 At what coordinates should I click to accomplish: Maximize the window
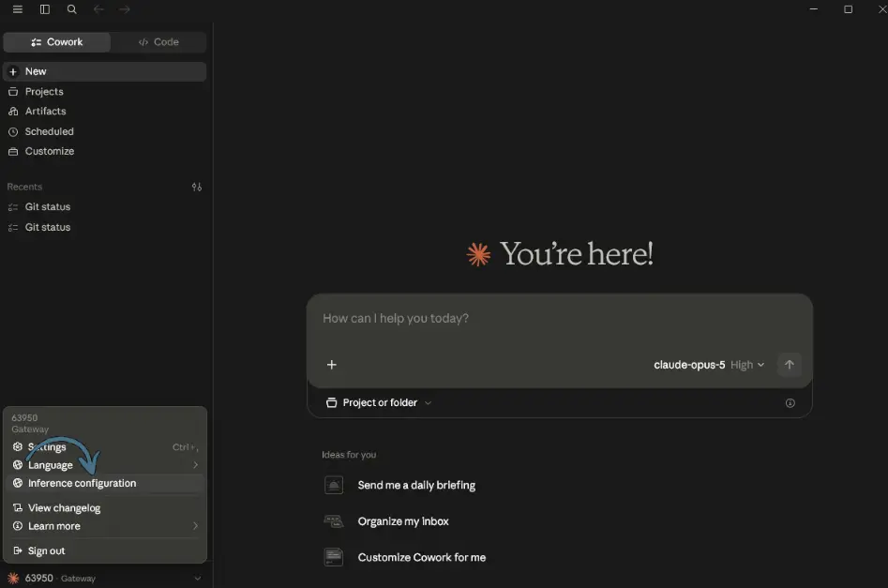click(848, 9)
